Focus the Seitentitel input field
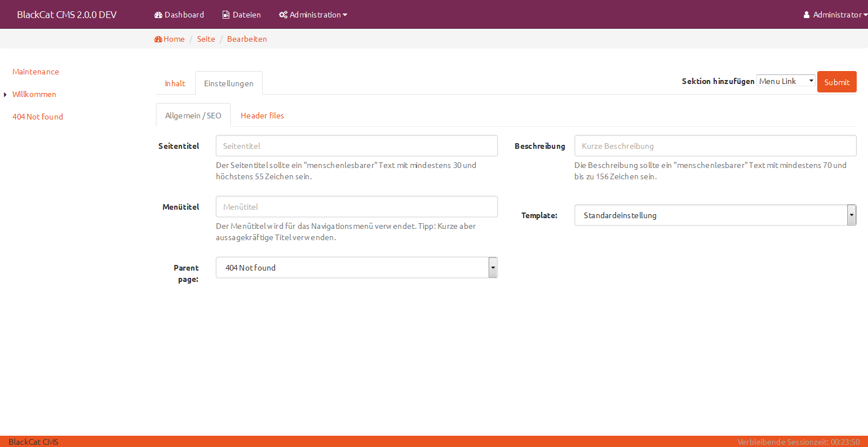Screen dimensions: 868x447 (356, 146)
